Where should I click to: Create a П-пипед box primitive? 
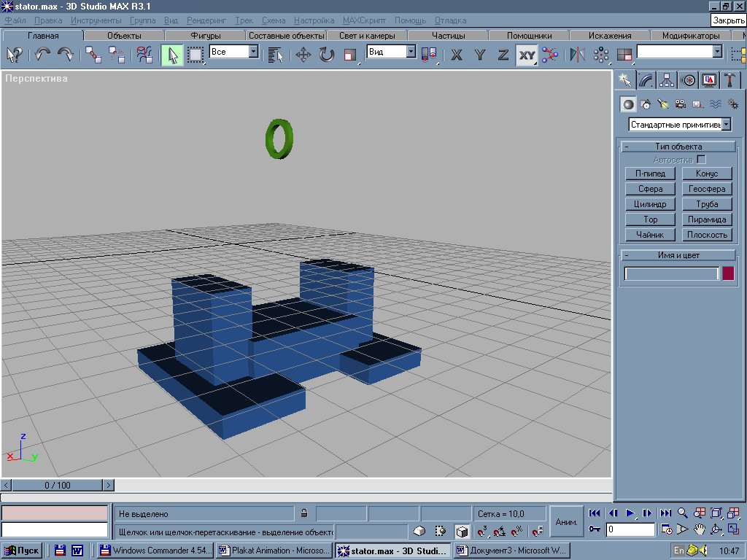(650, 174)
